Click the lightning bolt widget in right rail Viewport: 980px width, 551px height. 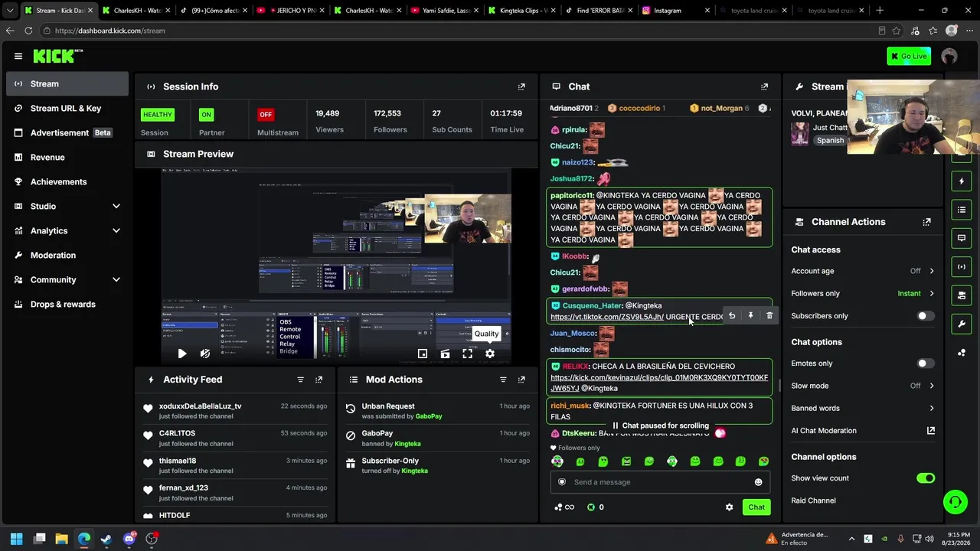click(x=962, y=181)
